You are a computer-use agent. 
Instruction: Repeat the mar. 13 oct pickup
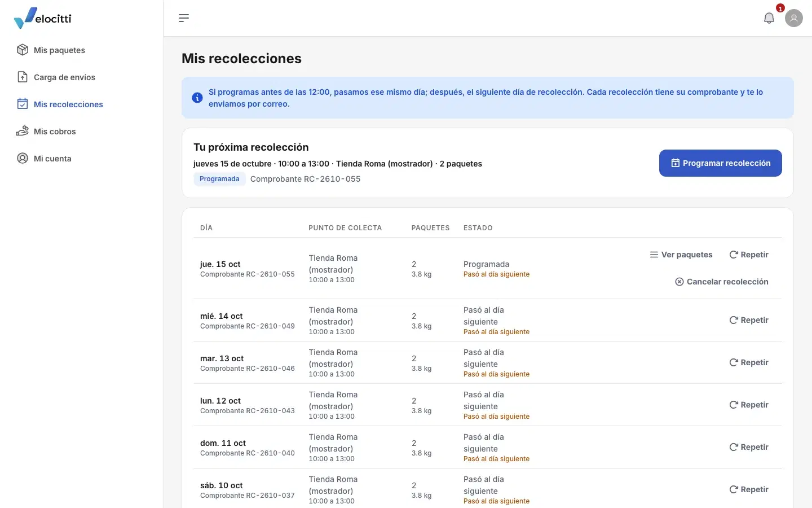click(749, 362)
